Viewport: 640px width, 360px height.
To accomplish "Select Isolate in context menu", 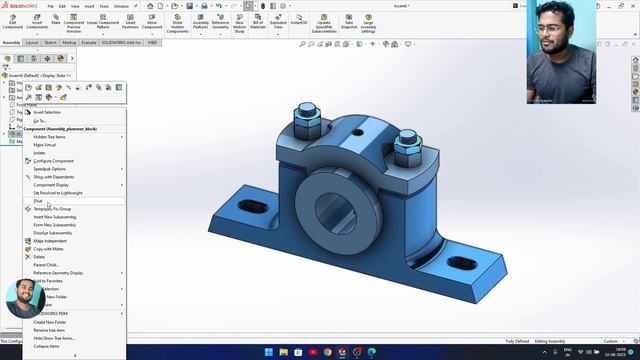I will click(x=74, y=153).
